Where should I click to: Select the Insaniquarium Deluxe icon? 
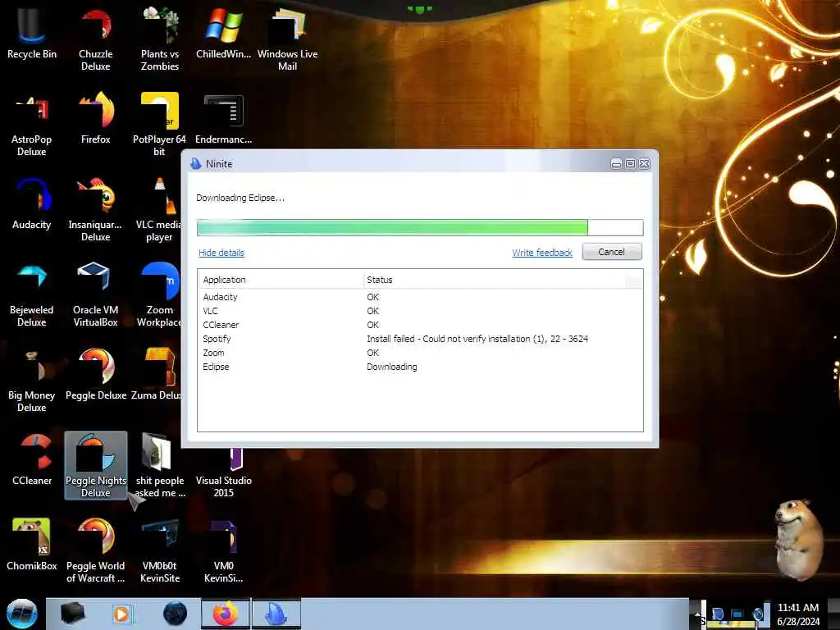[96, 209]
